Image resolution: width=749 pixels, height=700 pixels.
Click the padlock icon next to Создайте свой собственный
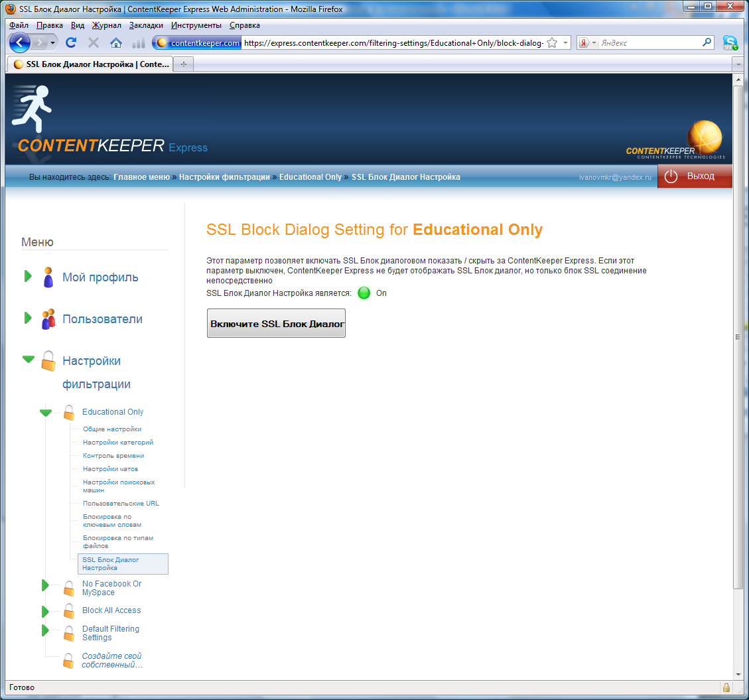point(68,661)
